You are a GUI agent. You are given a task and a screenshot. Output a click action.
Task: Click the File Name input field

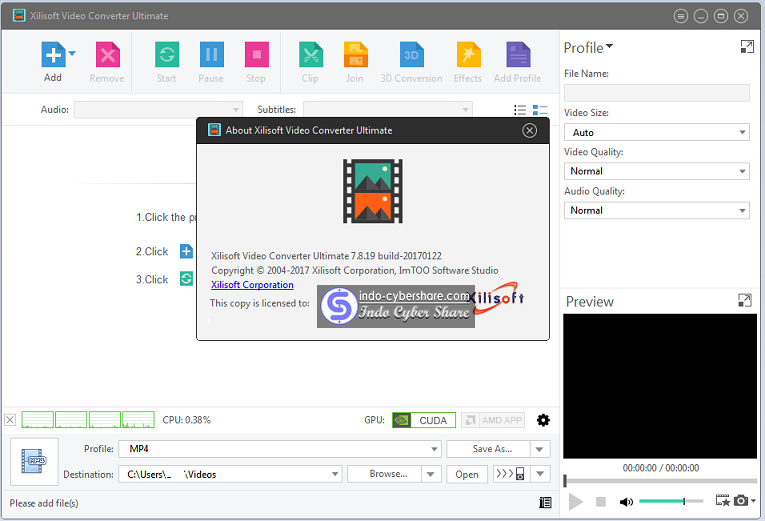tap(657, 93)
